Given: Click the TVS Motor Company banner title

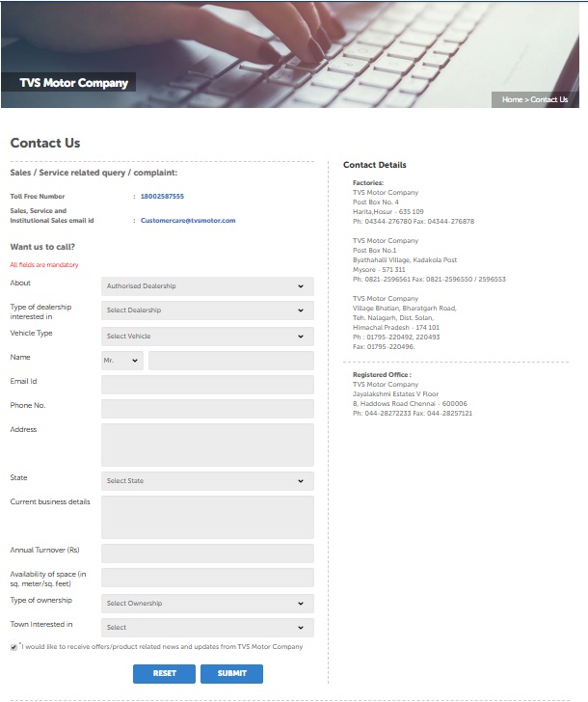Looking at the screenshot, I should point(74,83).
